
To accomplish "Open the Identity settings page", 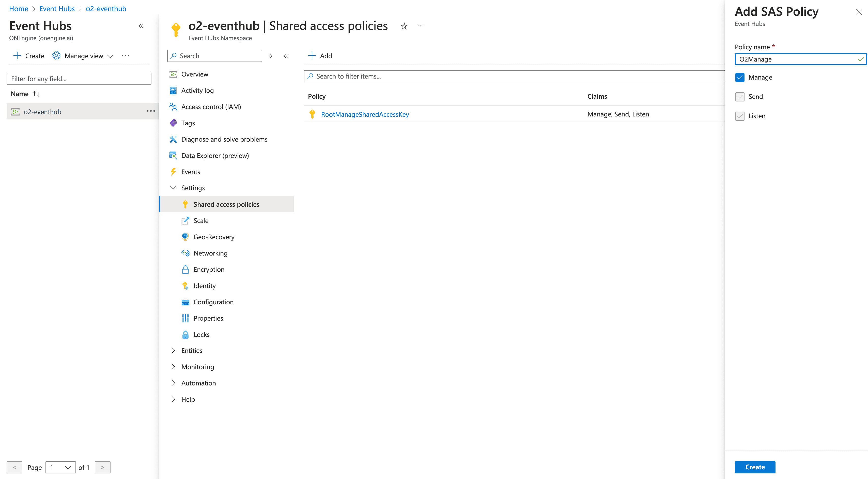I will (205, 286).
